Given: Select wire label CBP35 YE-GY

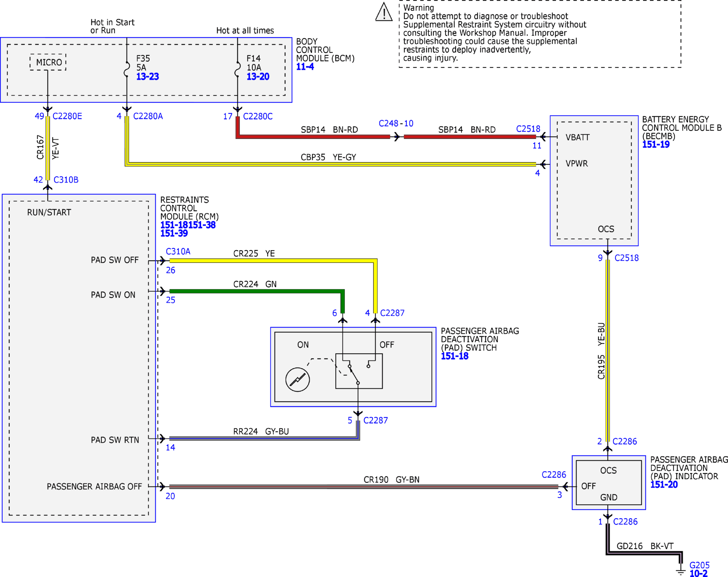Looking at the screenshot, I should (x=328, y=157).
